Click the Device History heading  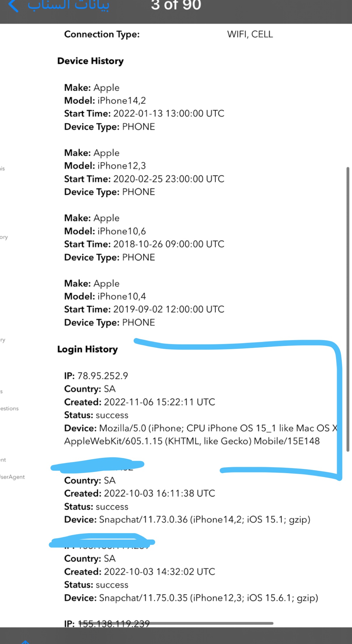(x=90, y=61)
